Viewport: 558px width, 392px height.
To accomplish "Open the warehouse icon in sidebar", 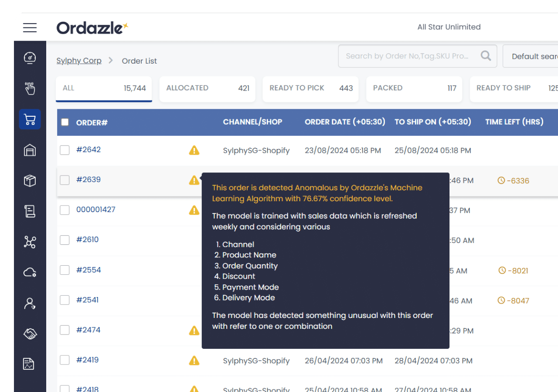I will [30, 150].
